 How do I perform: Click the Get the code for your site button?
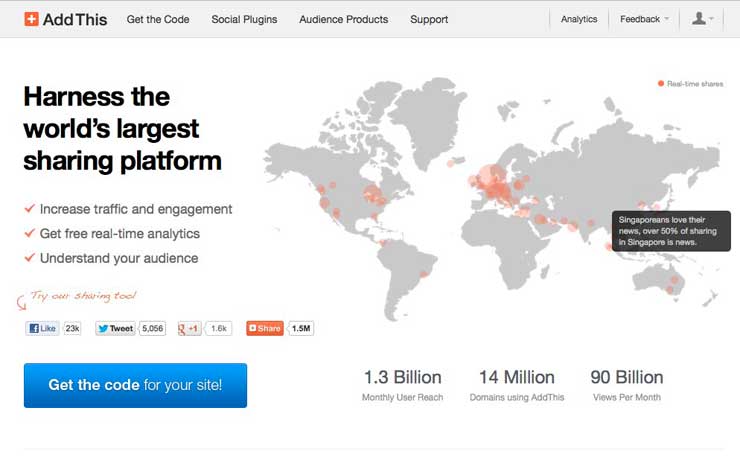[x=135, y=385]
